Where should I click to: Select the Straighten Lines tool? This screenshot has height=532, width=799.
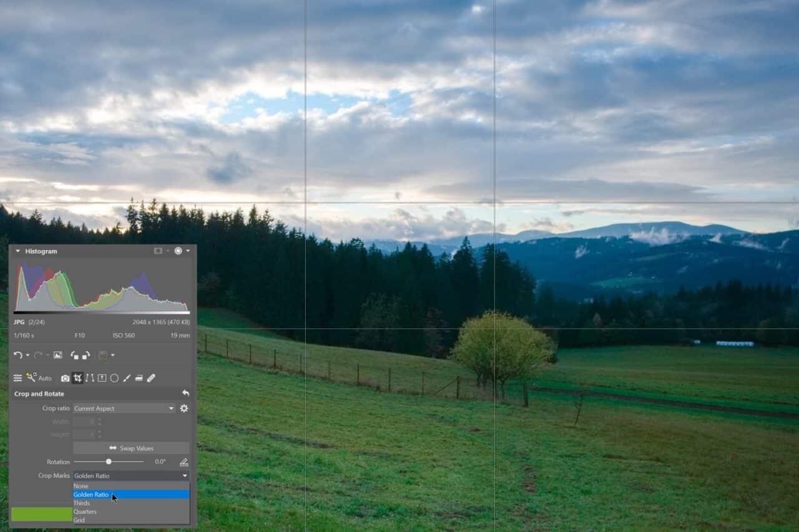tap(90, 378)
